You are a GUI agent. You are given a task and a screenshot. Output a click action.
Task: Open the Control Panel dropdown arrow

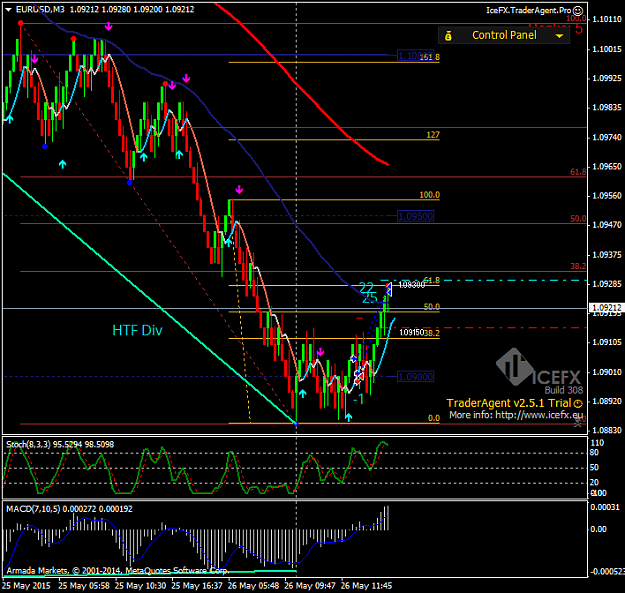click(x=559, y=36)
